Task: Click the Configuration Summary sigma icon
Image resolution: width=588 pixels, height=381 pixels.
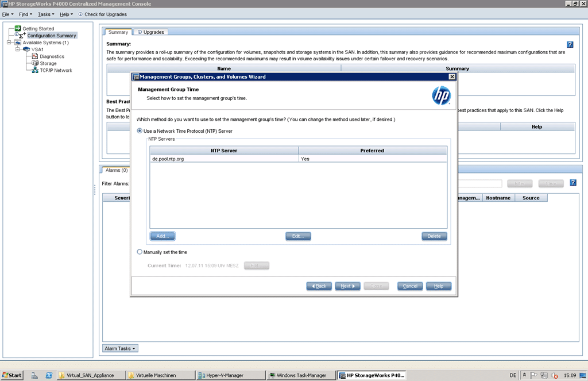Action: pos(22,35)
